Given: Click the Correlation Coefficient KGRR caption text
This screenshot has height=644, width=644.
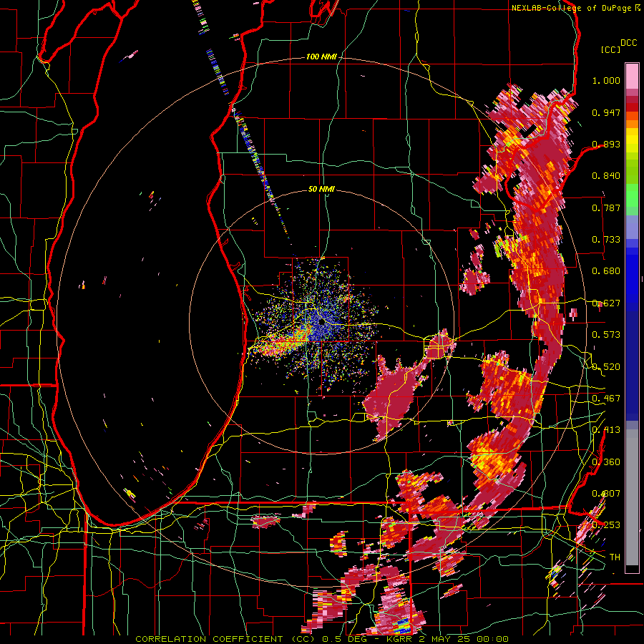Looking at the screenshot, I should point(322,639).
